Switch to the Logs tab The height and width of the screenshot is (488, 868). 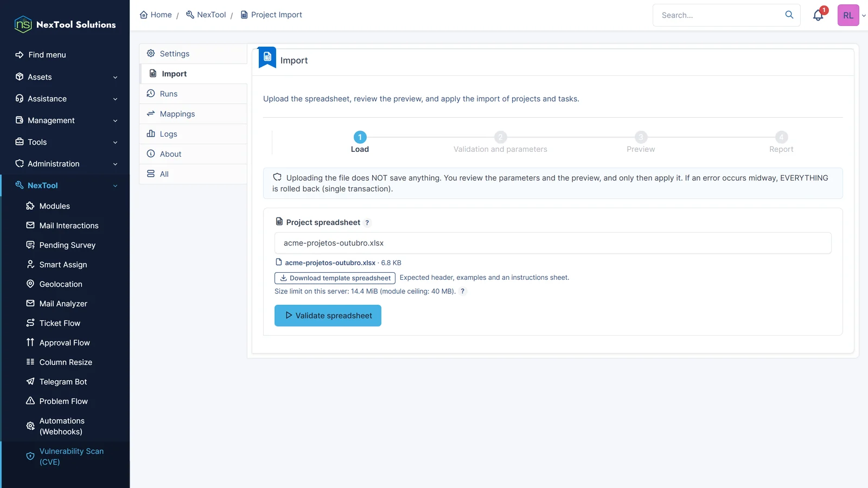(x=193, y=134)
